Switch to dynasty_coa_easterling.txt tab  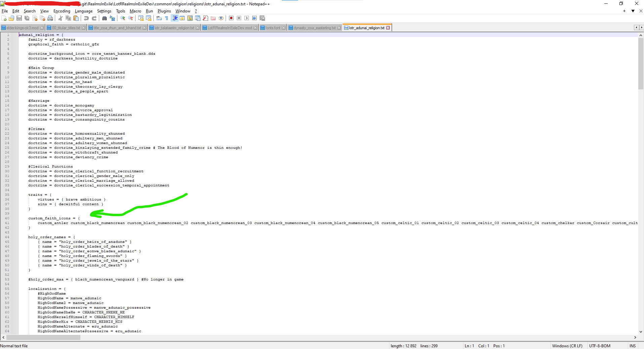tap(314, 28)
